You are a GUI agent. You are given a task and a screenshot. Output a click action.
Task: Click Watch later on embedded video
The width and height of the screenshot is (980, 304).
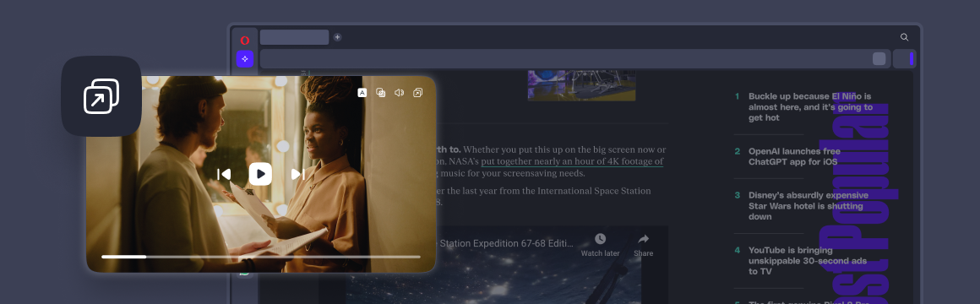pyautogui.click(x=600, y=246)
